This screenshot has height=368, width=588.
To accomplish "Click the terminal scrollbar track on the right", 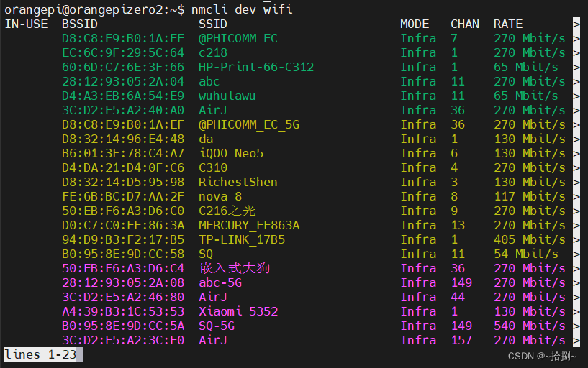I will point(576,182).
